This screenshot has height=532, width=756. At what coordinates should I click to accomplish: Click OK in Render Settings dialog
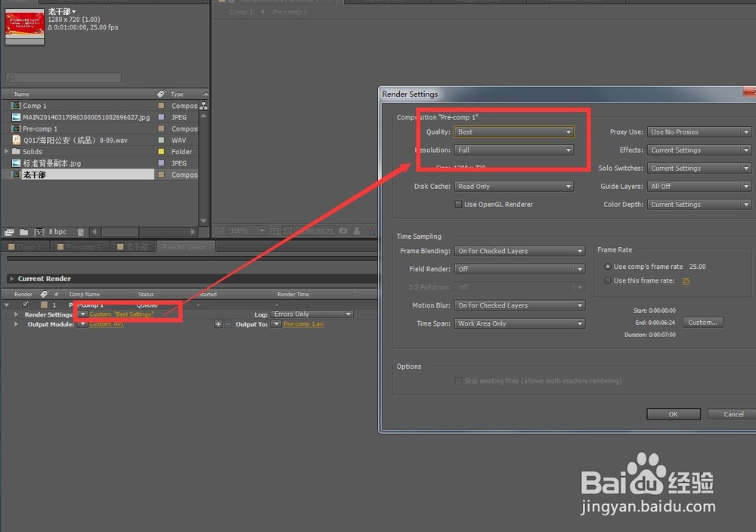(x=674, y=414)
